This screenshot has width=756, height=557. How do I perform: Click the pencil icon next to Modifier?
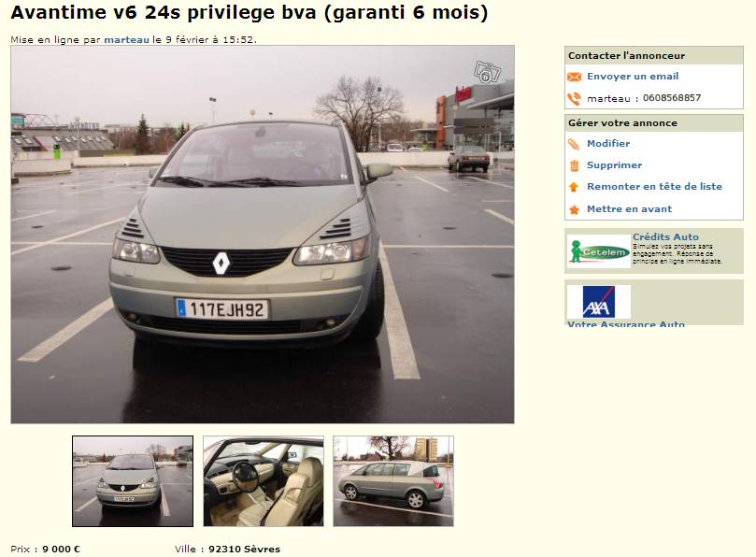574,144
